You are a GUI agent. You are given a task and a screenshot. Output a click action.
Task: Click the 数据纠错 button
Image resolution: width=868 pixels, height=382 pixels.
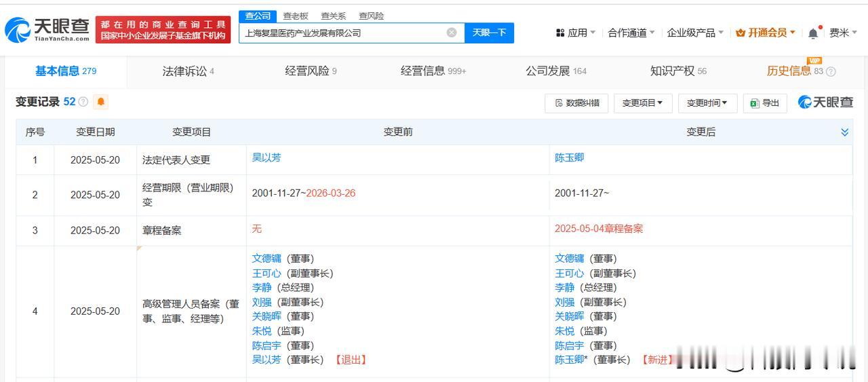[576, 103]
